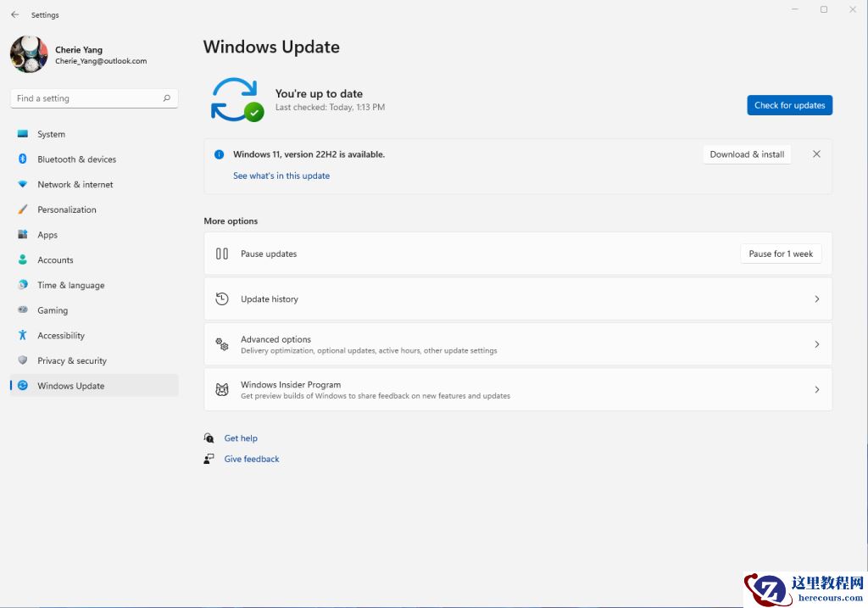Image resolution: width=868 pixels, height=608 pixels.
Task: Expand the Update history row chevron
Action: pos(816,298)
